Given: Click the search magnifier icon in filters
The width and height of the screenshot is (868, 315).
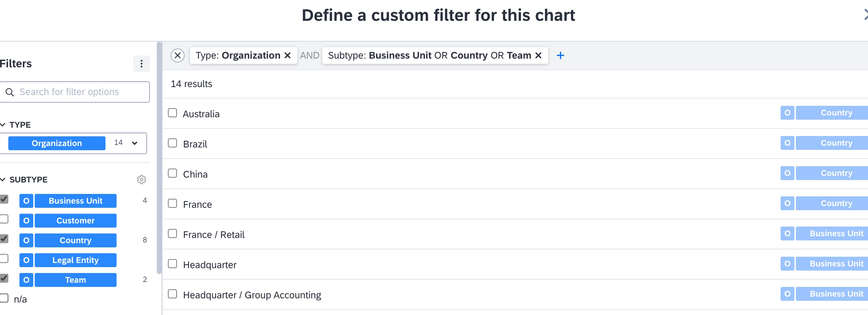Looking at the screenshot, I should [10, 92].
